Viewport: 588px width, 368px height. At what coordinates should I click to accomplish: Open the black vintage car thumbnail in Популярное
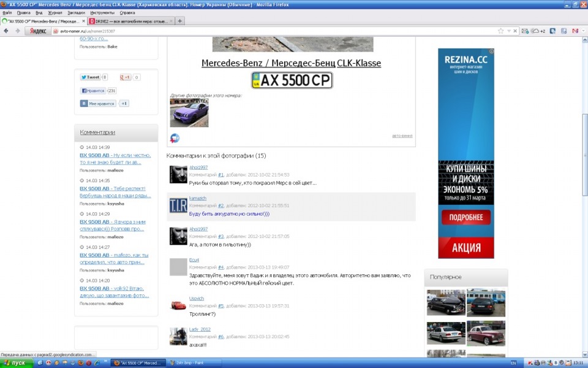tap(446, 302)
